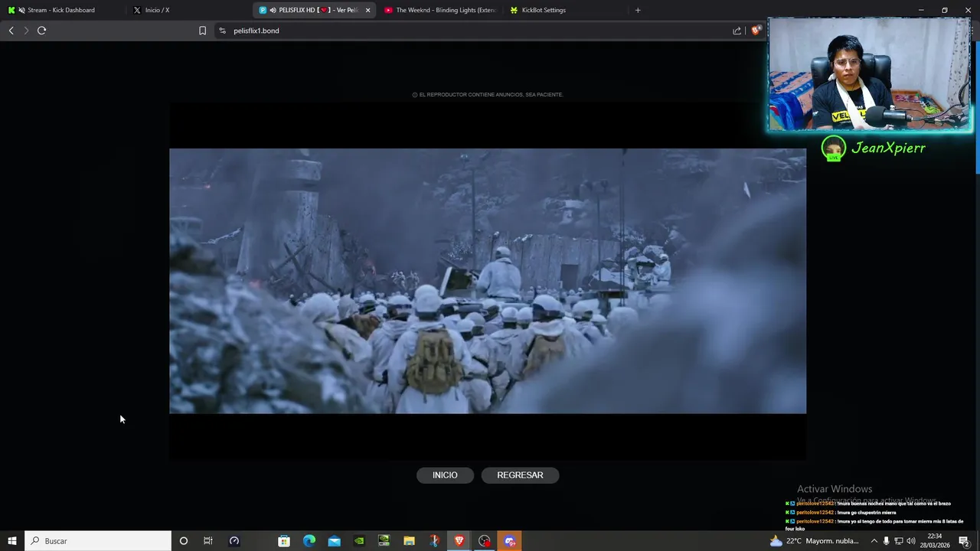Open the weather widget showing 22°C
The image size is (980, 551).
(x=814, y=541)
